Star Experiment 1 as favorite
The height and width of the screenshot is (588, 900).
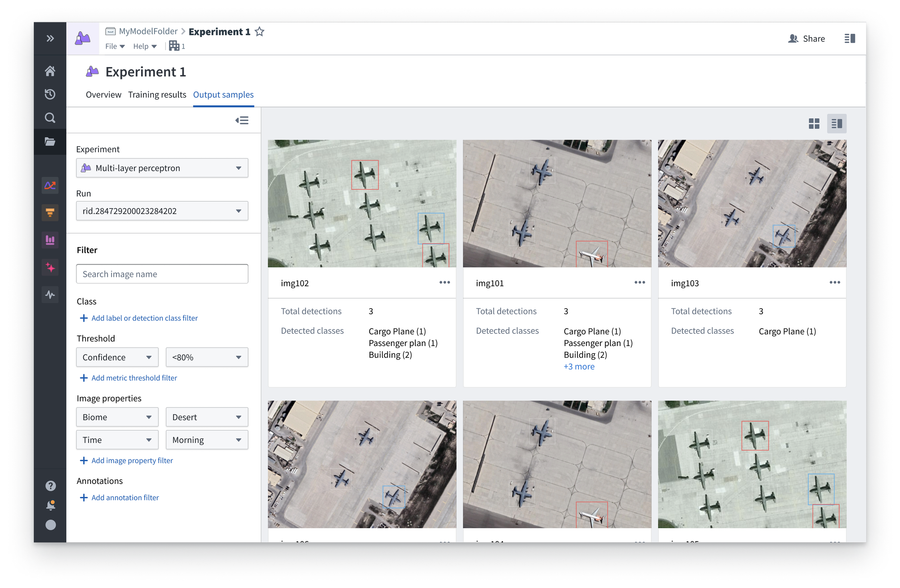pyautogui.click(x=260, y=32)
